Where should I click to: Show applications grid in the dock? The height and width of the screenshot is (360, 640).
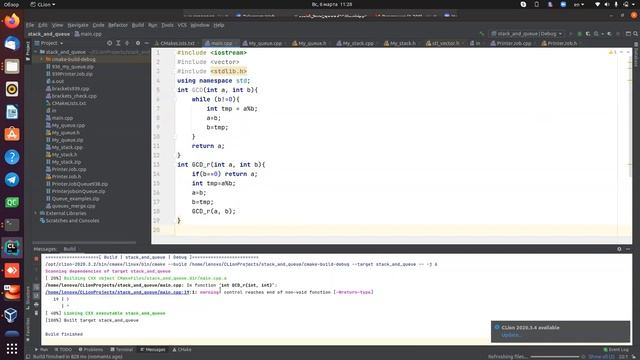click(x=12, y=349)
